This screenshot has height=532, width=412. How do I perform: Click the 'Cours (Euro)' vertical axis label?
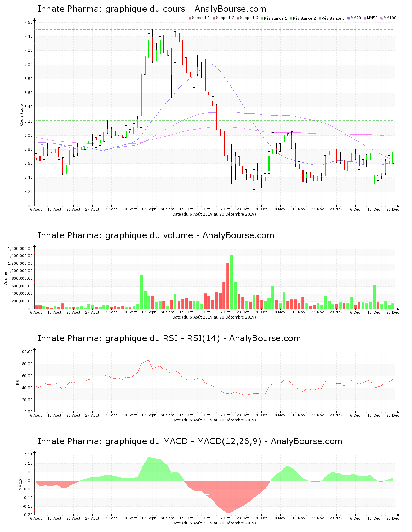coord(21,114)
